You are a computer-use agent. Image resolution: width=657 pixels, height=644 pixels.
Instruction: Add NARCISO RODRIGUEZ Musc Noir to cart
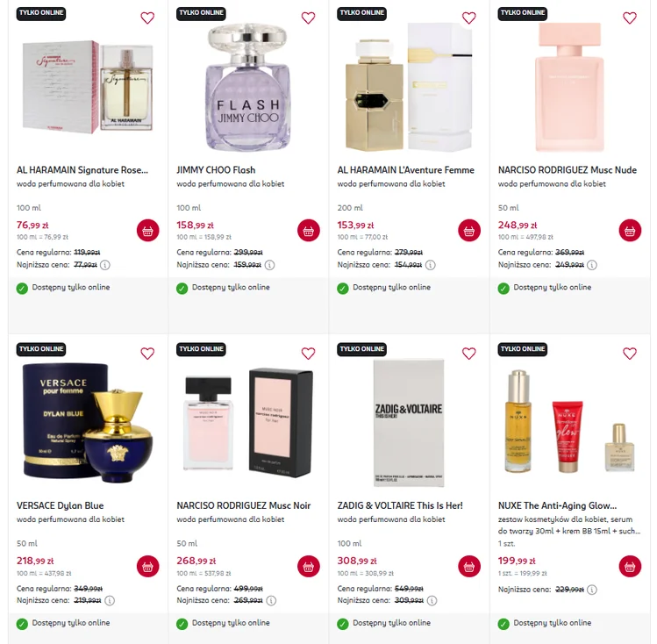pyautogui.click(x=309, y=567)
